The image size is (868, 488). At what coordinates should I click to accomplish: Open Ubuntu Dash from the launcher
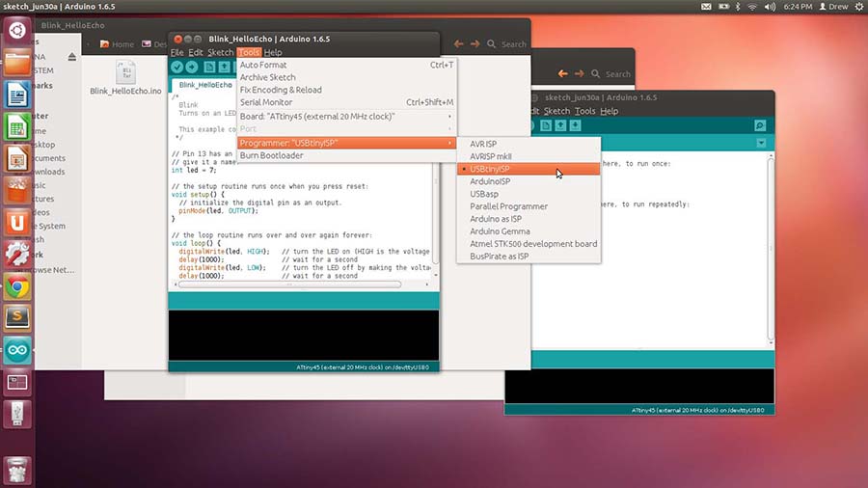(x=17, y=31)
